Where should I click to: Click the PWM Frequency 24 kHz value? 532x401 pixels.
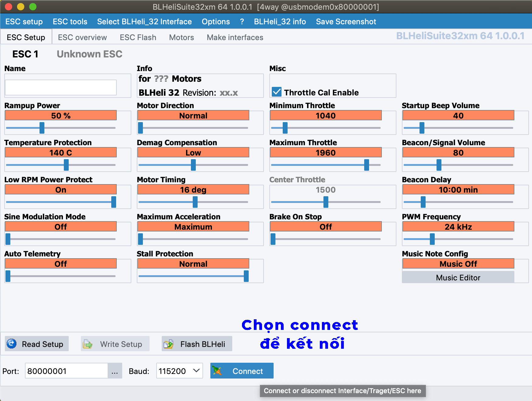[x=458, y=227]
